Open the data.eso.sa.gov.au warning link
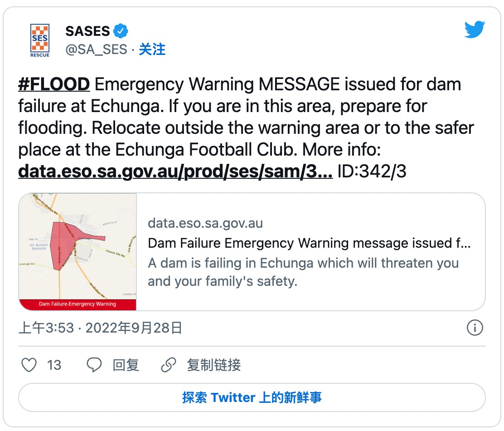 coord(175,172)
